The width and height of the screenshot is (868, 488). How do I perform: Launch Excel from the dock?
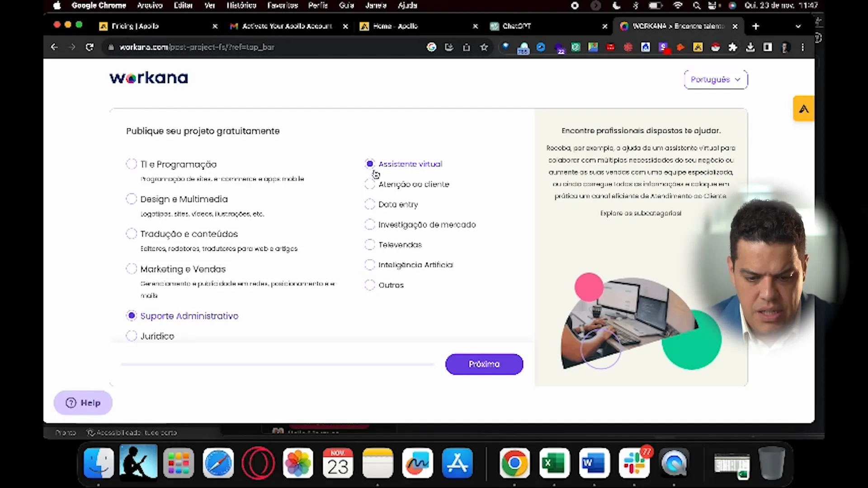pyautogui.click(x=554, y=463)
